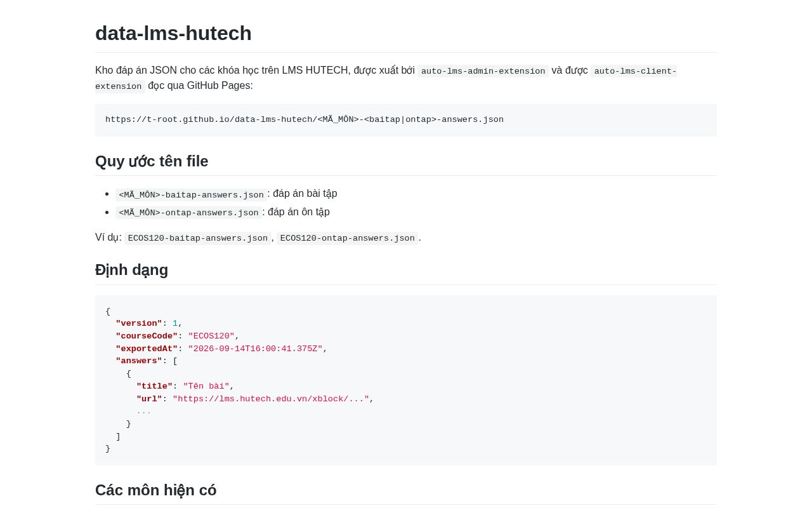Click the "<MÃ_MÔN>-baitap-answers.json" list item code
Screen dimensions: 812x508
pyautogui.click(x=192, y=195)
